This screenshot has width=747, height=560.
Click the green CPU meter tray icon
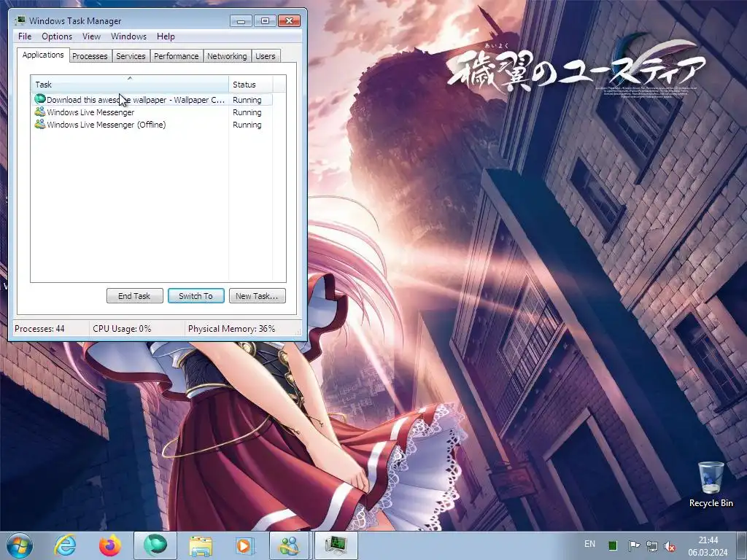[x=613, y=545]
